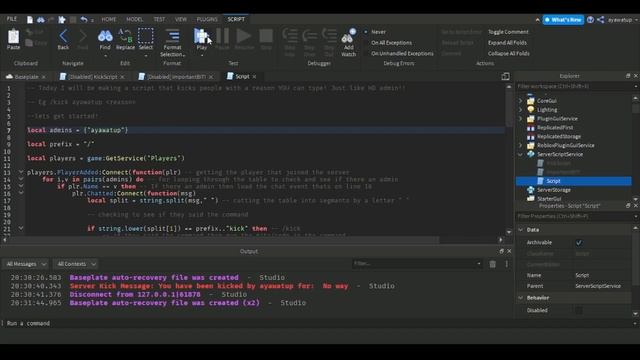Click Collapse All Folds action
This screenshot has width=640, height=360.
pyautogui.click(x=509, y=53)
